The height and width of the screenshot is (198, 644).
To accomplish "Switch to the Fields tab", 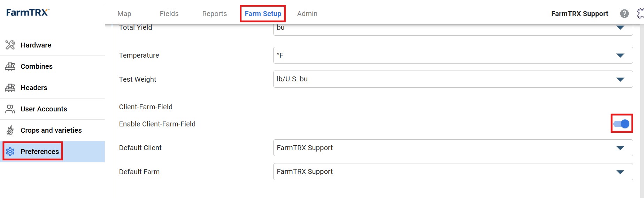I will point(169,14).
